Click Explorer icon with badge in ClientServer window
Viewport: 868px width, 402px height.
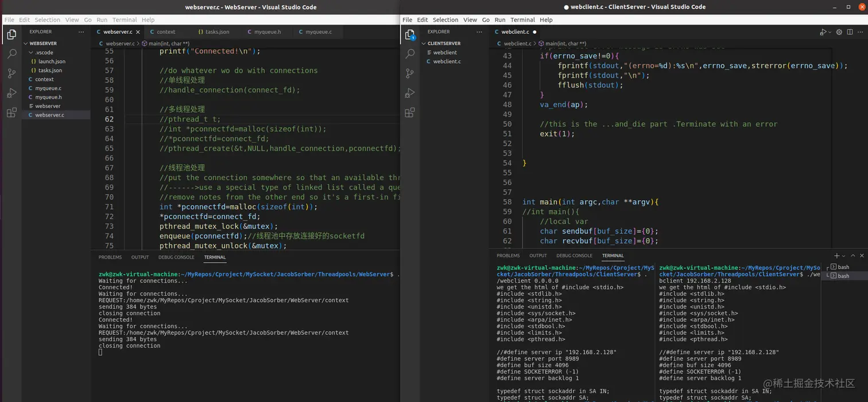click(x=410, y=34)
